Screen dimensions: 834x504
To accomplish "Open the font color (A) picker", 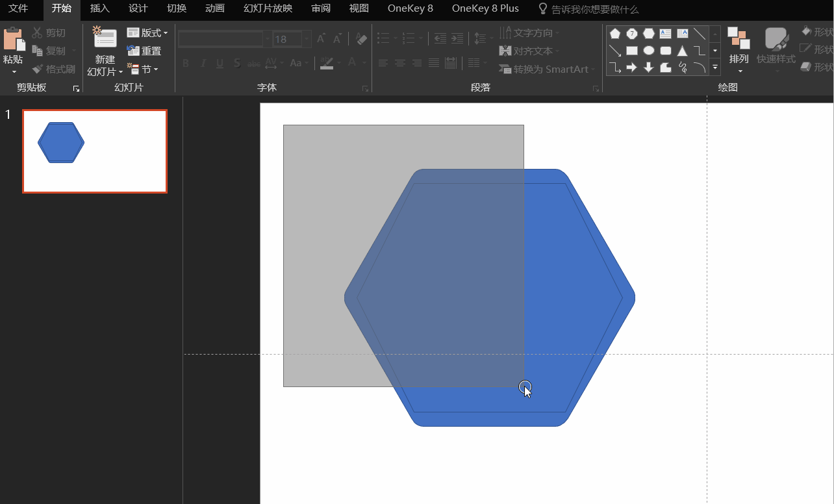I will tap(355, 63).
